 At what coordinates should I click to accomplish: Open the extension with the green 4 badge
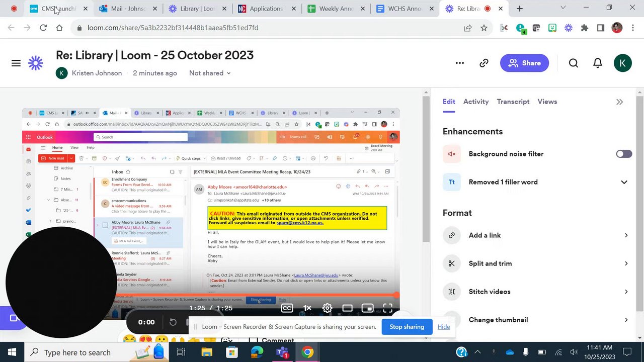click(x=521, y=28)
